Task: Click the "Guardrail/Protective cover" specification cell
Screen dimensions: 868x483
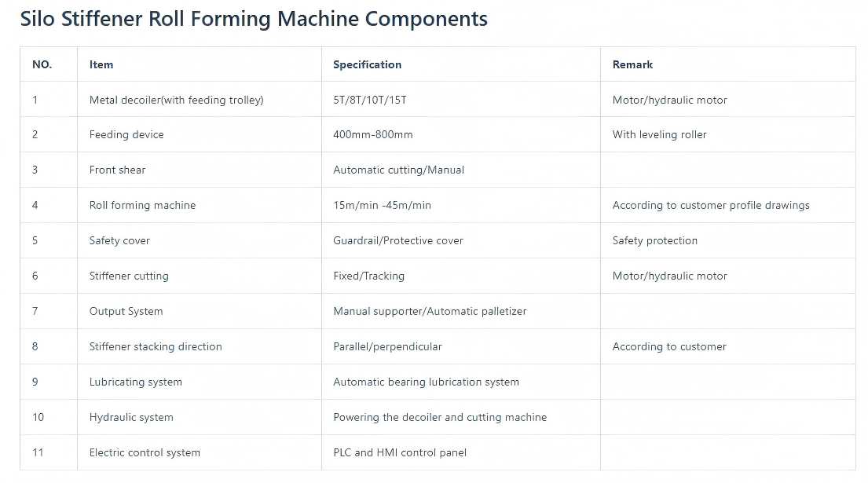Action: coord(397,240)
